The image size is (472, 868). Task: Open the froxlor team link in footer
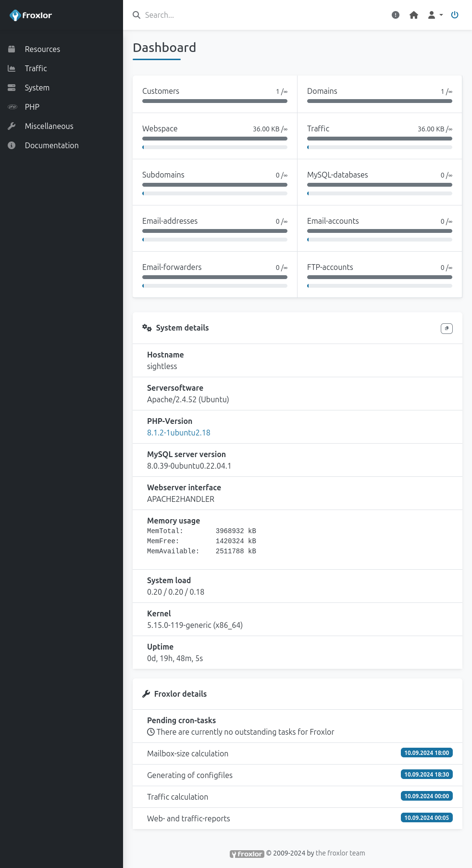(340, 853)
